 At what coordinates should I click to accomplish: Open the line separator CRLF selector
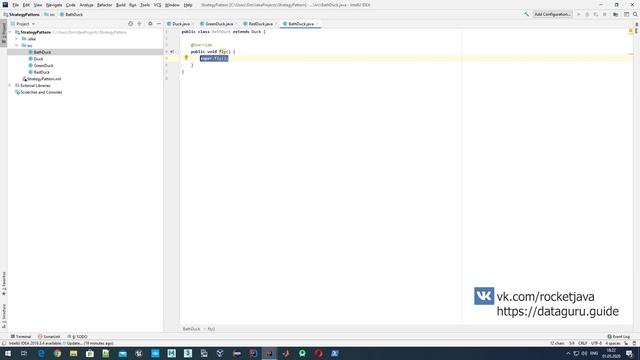[x=583, y=343]
